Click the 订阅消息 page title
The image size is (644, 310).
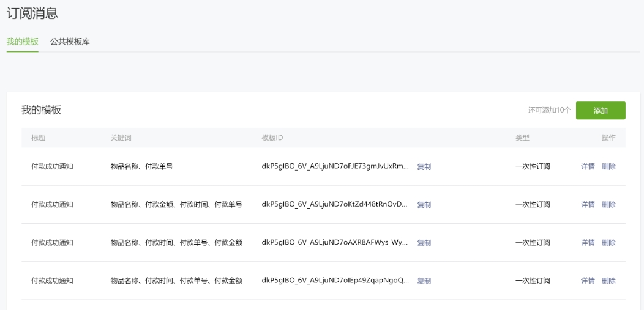(32, 13)
